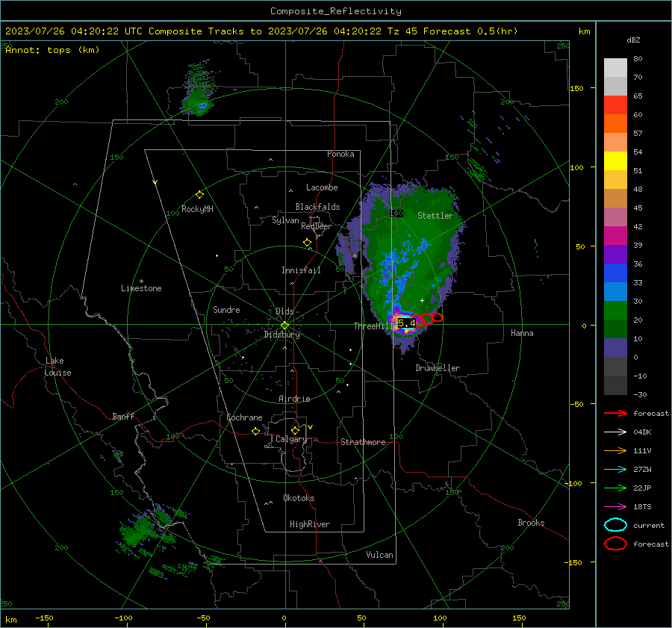Click the 100 tick on the right km axis
The width and height of the screenshot is (672, 628).
[577, 167]
